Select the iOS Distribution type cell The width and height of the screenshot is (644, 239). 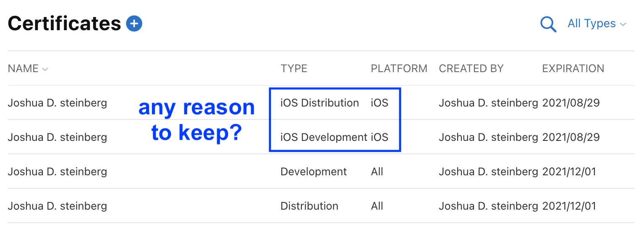click(319, 103)
